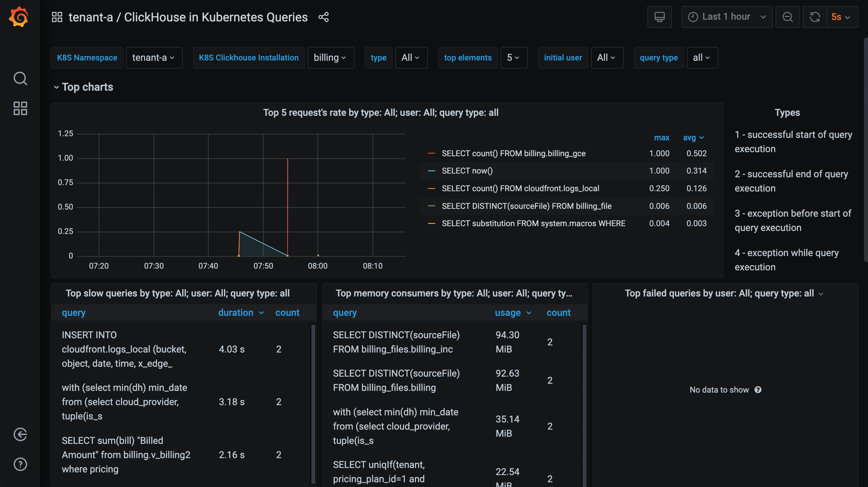Click the dashboard grid icon beside title
Viewport: 868px width, 487px height.
(x=57, y=17)
